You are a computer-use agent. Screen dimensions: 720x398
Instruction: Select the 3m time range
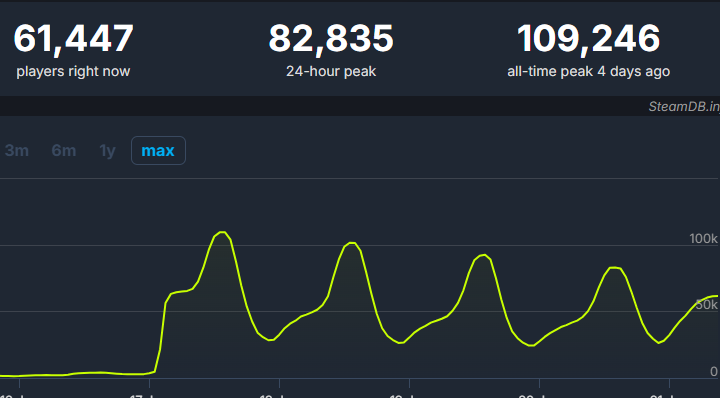pos(17,151)
